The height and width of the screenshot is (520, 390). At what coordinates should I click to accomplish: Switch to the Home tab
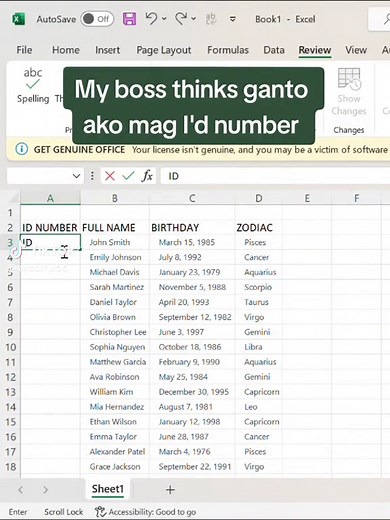coord(66,50)
